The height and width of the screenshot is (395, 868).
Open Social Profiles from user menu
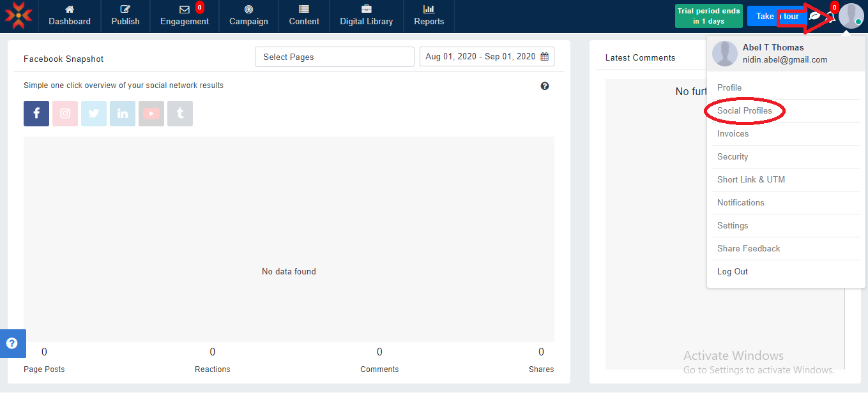[744, 111]
